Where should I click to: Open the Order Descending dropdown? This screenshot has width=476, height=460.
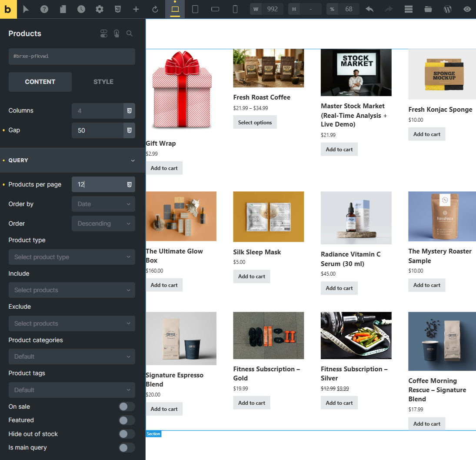tap(103, 223)
